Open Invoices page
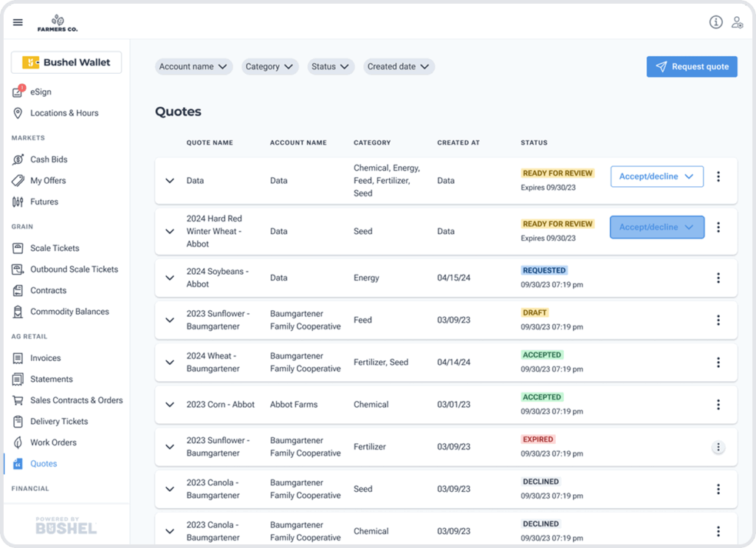Viewport: 756px width, 548px height. coord(45,358)
